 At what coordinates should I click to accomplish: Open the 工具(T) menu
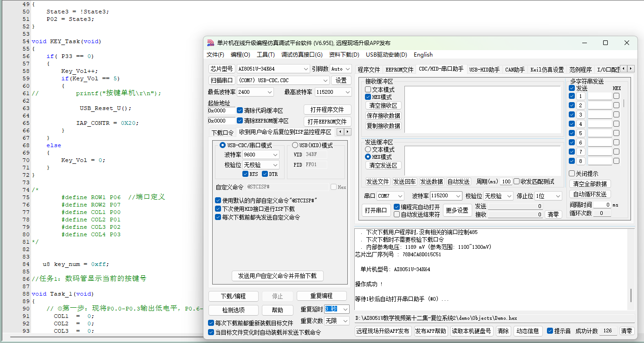point(266,55)
